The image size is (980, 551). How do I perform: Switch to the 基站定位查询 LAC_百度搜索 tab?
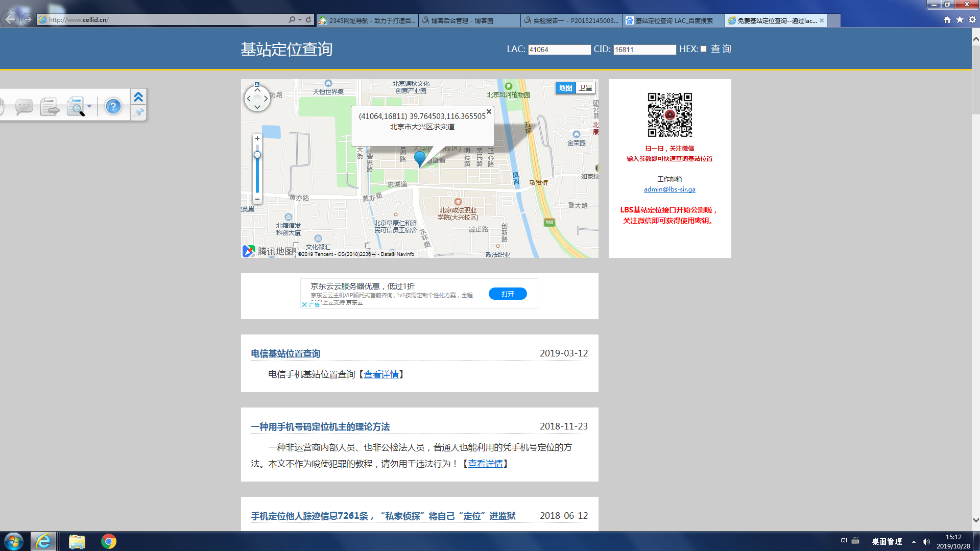674,20
